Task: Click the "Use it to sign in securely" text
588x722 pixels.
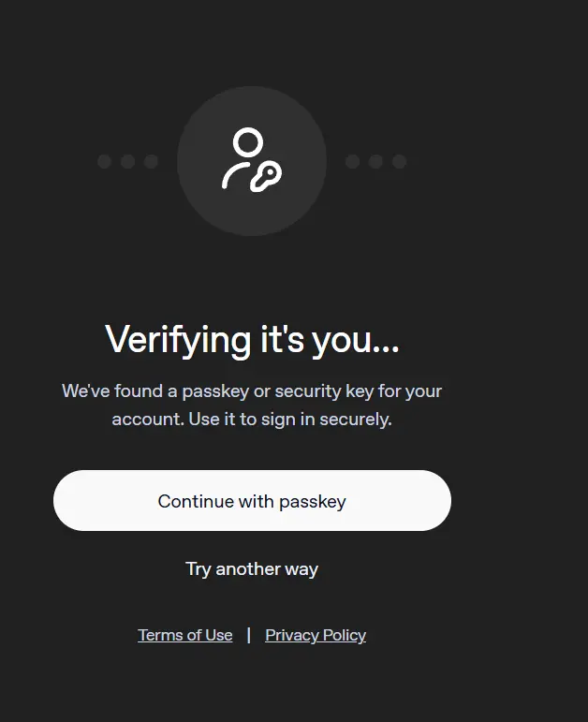Action: coord(290,420)
